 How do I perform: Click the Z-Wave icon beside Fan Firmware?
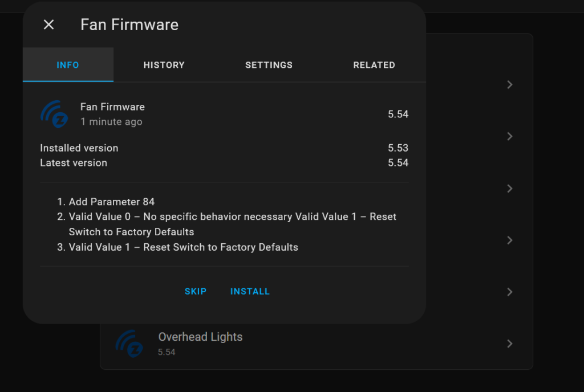(x=54, y=114)
